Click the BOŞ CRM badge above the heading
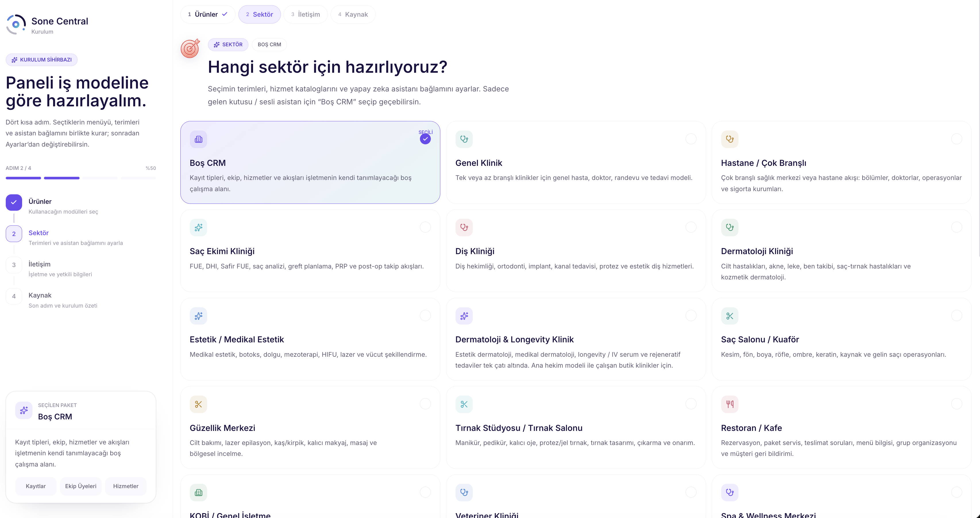This screenshot has height=518, width=980. pyautogui.click(x=269, y=45)
